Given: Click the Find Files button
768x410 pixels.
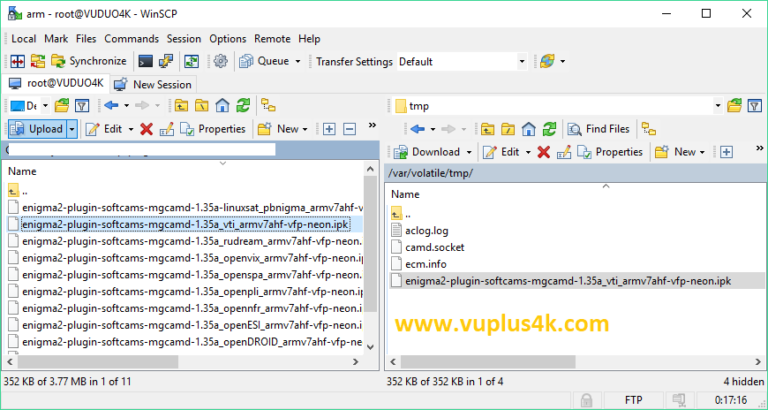Looking at the screenshot, I should click(x=599, y=129).
